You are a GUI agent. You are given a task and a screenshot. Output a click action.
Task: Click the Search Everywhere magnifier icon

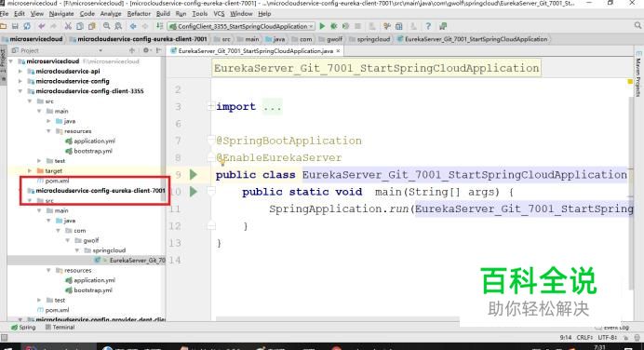637,26
